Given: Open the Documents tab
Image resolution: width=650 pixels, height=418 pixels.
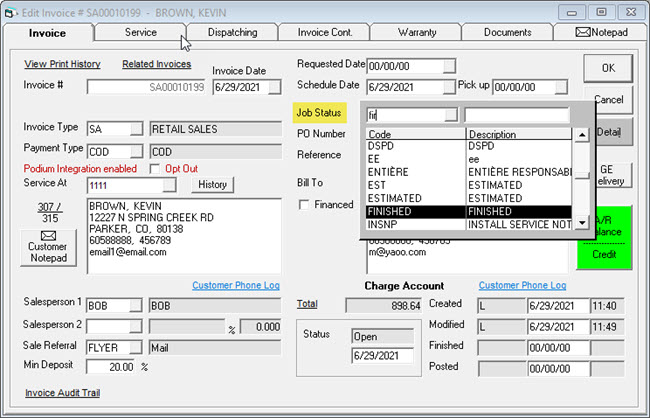Looking at the screenshot, I should [x=507, y=32].
